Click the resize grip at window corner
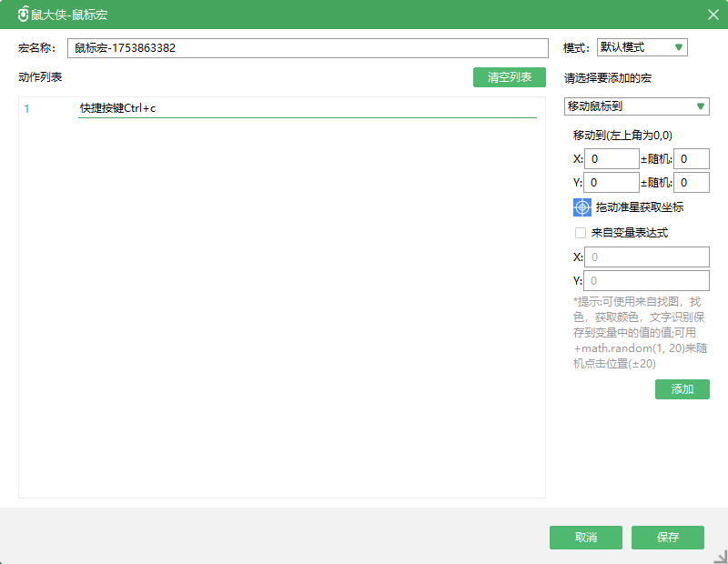The width and height of the screenshot is (728, 564). [x=720, y=556]
